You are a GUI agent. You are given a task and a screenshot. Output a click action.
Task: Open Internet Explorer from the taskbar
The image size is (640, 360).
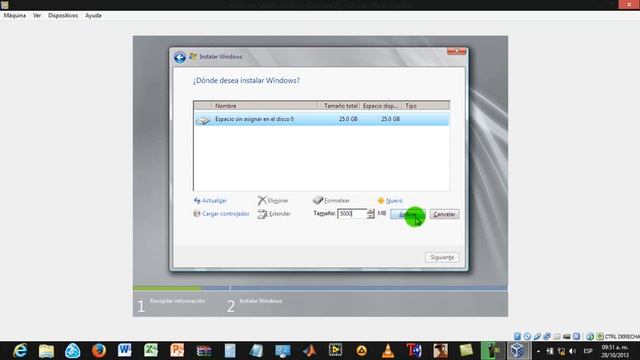[x=20, y=350]
